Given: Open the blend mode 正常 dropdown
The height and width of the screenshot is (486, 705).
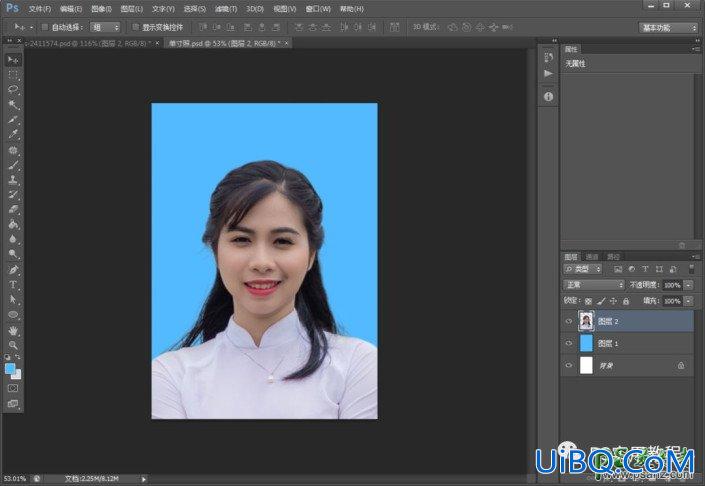Looking at the screenshot, I should pos(593,285).
